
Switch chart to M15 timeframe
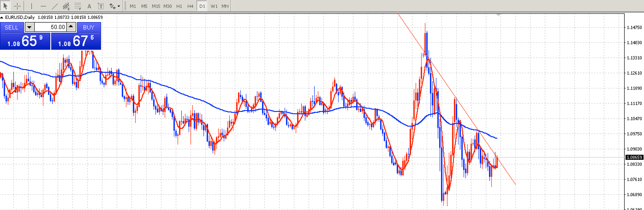click(x=156, y=6)
